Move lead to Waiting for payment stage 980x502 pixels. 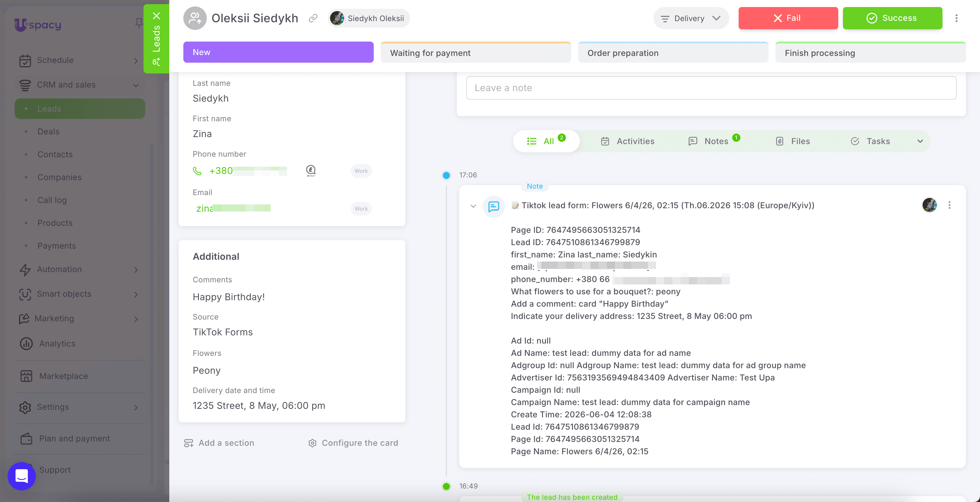point(476,52)
